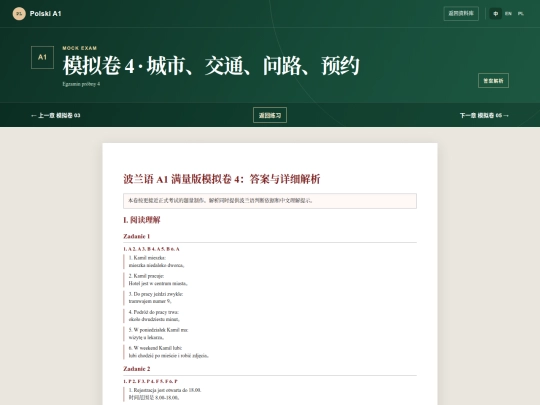The height and width of the screenshot is (405, 540).
Task: Click the 返回练习 button
Action: tap(270, 115)
